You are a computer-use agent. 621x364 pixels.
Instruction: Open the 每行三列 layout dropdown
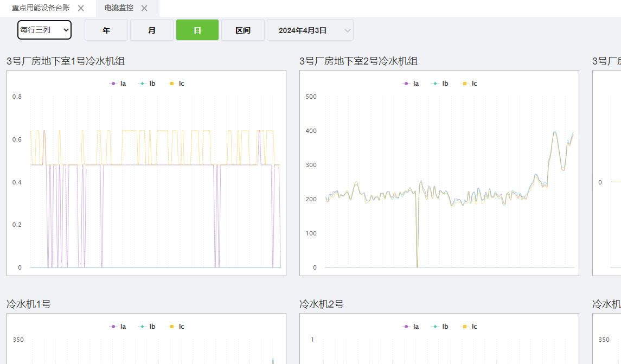tap(44, 30)
